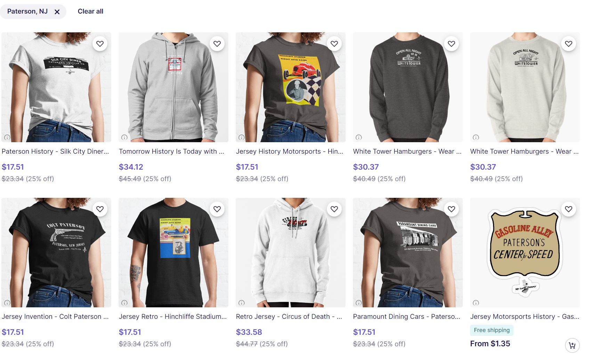The height and width of the screenshot is (364, 590).
Task: View the Colt Paterson shirt thumbnail
Action: pos(56,252)
